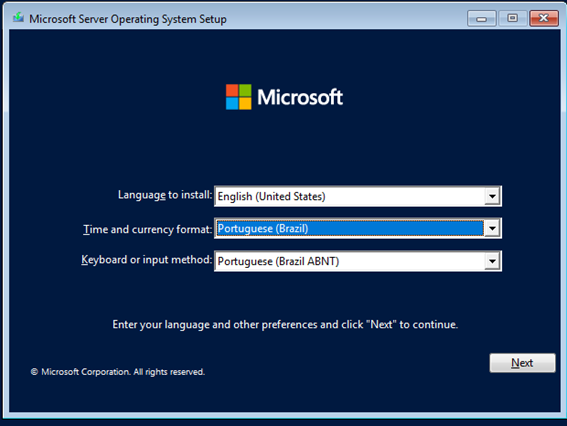This screenshot has width=567, height=426.
Task: Click the yellow square of the Microsoft logo
Action: pyautogui.click(x=245, y=104)
